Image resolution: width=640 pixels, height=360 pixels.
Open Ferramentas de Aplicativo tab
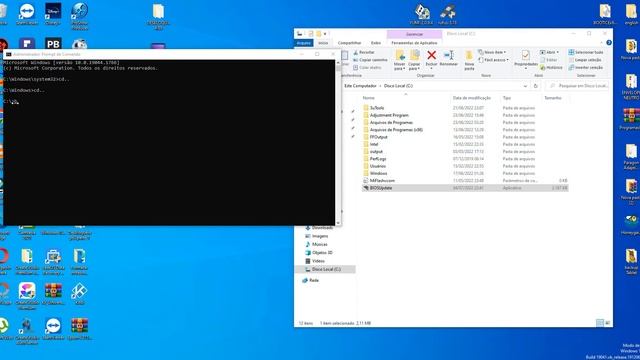pos(414,43)
